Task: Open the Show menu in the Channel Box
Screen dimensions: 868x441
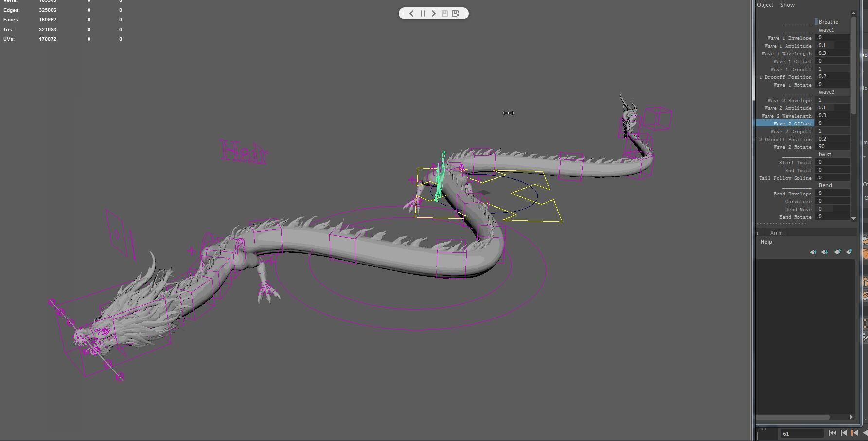Action: pos(787,5)
